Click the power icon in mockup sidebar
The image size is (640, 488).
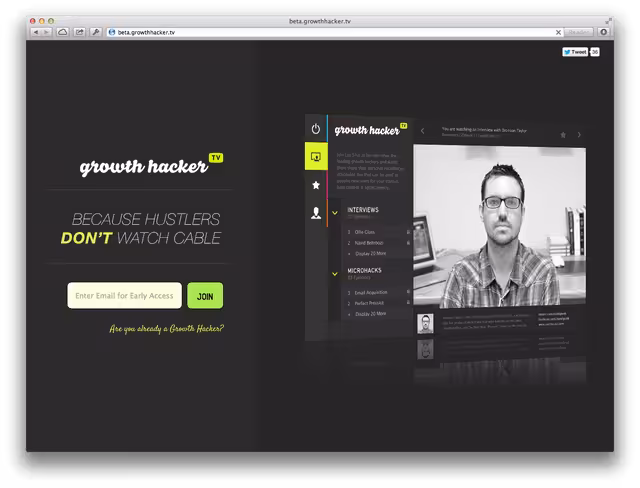316,129
